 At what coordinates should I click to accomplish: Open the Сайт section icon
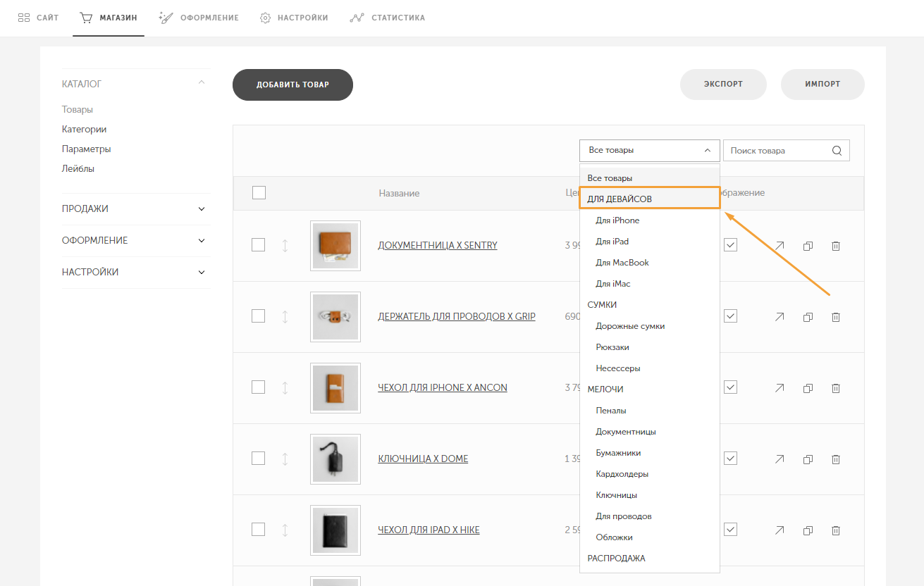[24, 18]
